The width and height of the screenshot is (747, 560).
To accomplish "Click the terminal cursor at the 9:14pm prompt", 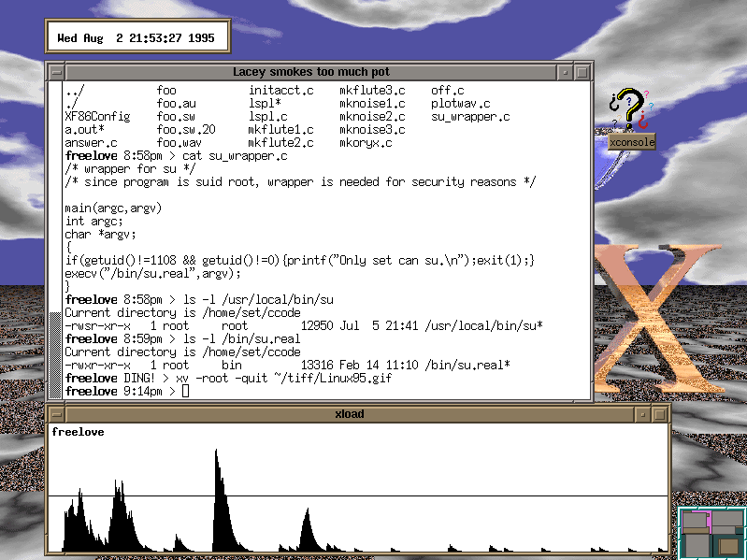I will tap(185, 391).
